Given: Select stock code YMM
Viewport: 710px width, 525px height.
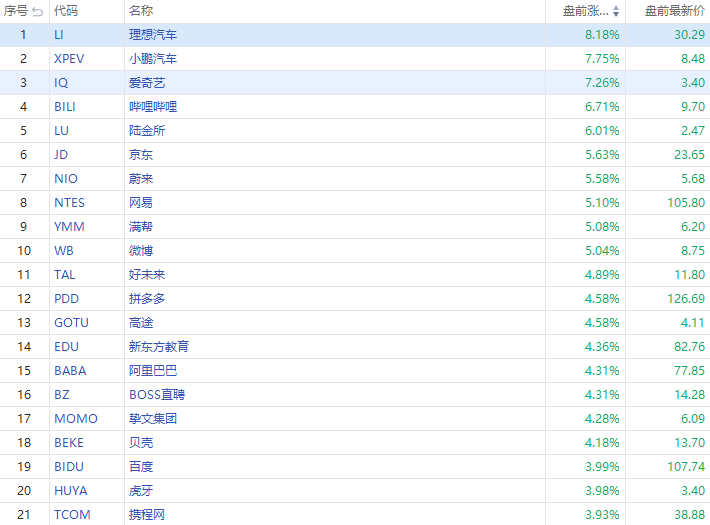Looking at the screenshot, I should point(69,227).
